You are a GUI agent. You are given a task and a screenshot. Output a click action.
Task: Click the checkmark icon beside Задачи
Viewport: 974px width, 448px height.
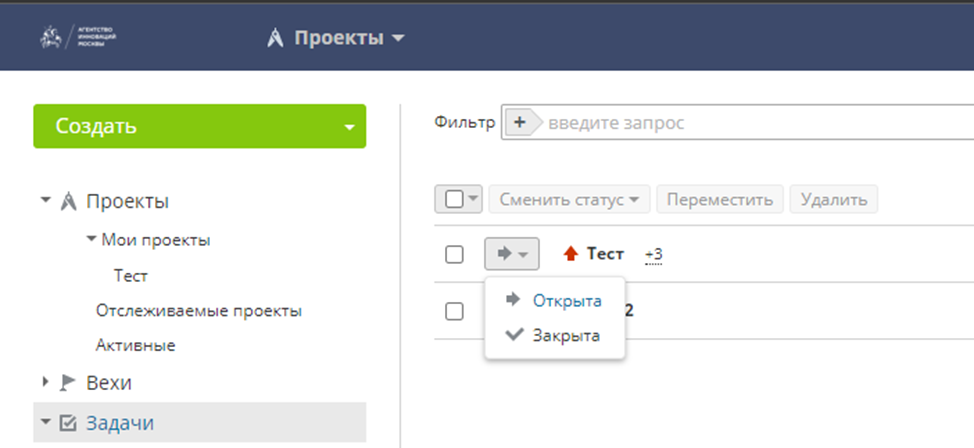tap(69, 423)
